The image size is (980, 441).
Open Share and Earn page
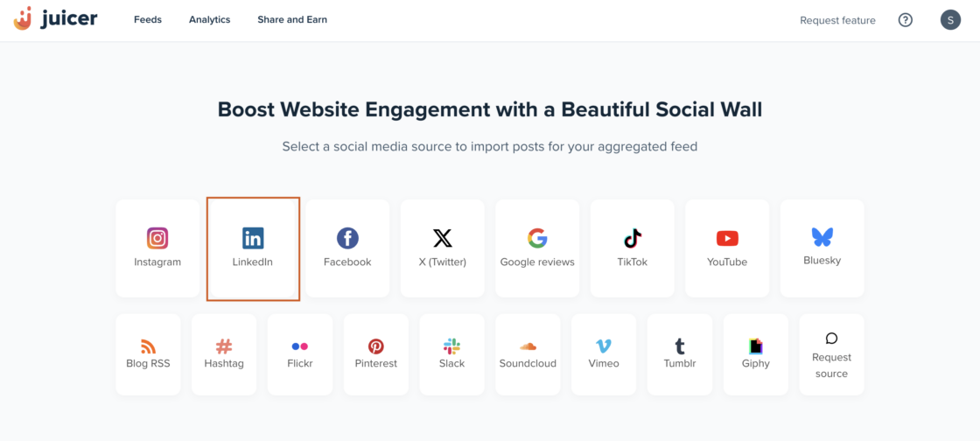pyautogui.click(x=292, y=20)
